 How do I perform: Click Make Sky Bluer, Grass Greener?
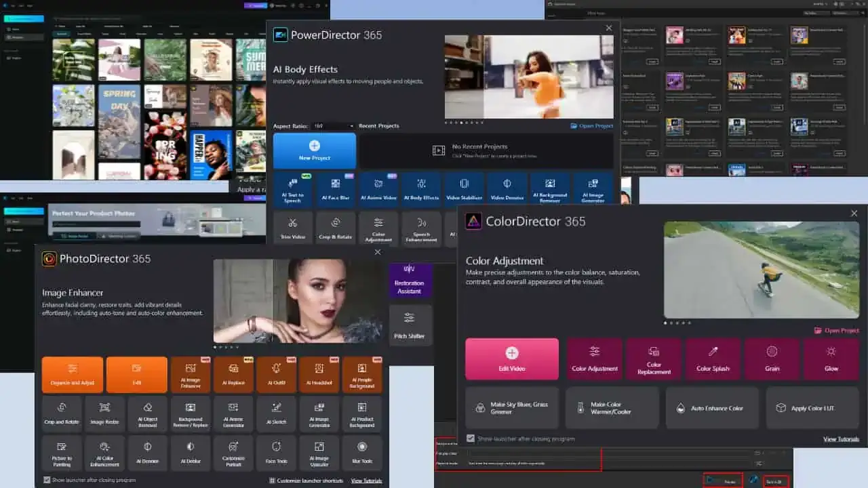click(x=512, y=407)
